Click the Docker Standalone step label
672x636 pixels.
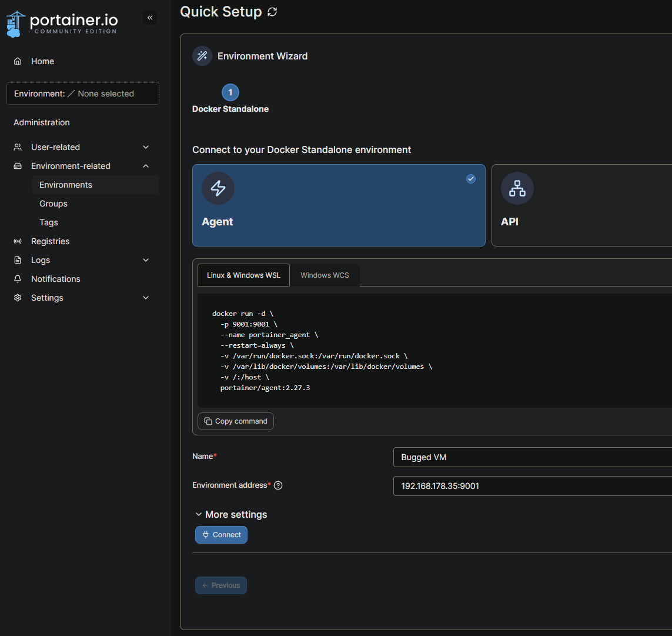230,109
